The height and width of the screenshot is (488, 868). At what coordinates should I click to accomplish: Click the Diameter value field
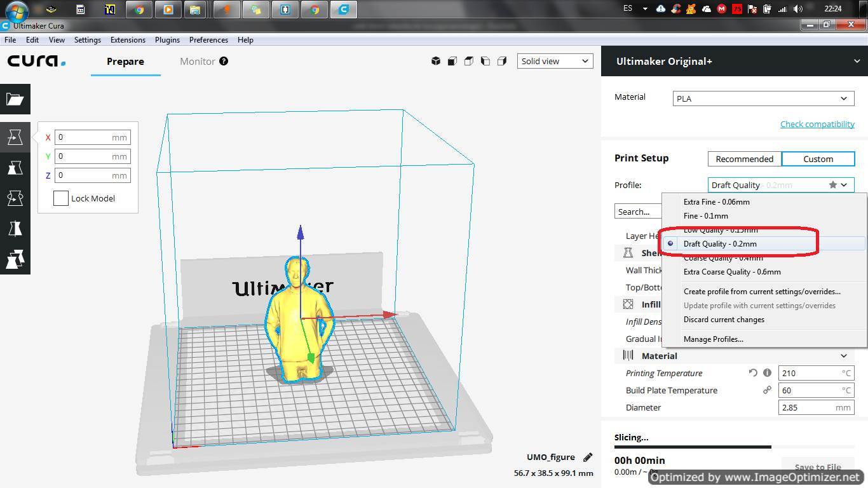(816, 407)
